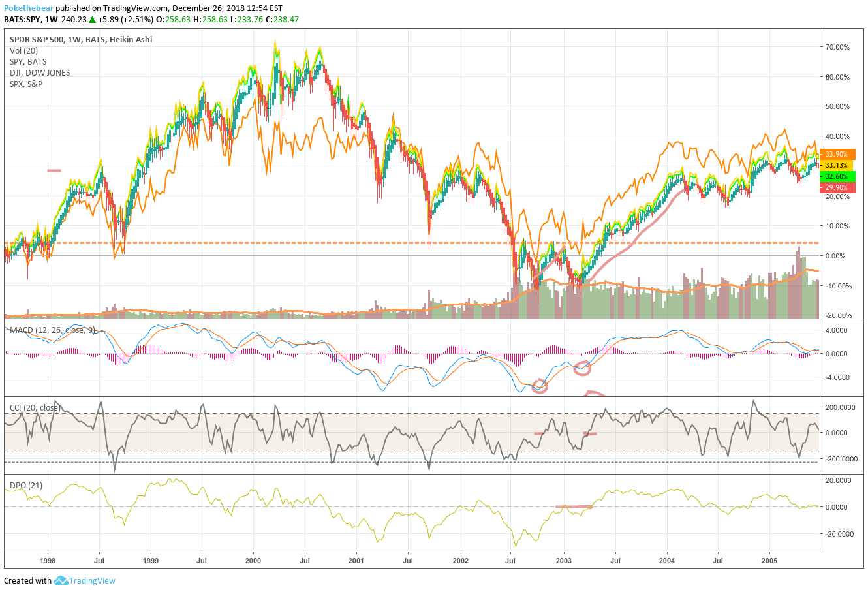Select the 'CCI (20, close)' indicator label
Viewport: 868px width, 592px height.
tap(34, 408)
